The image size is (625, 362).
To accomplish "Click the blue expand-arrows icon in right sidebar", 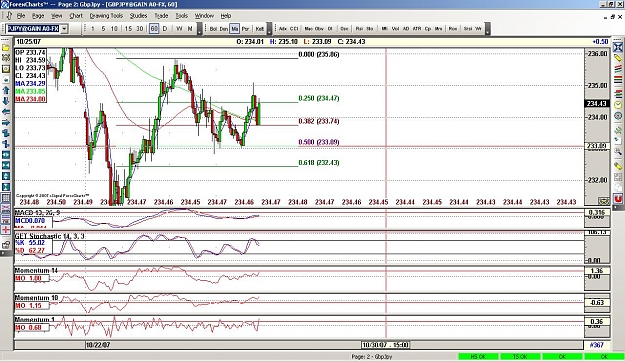I will [617, 47].
